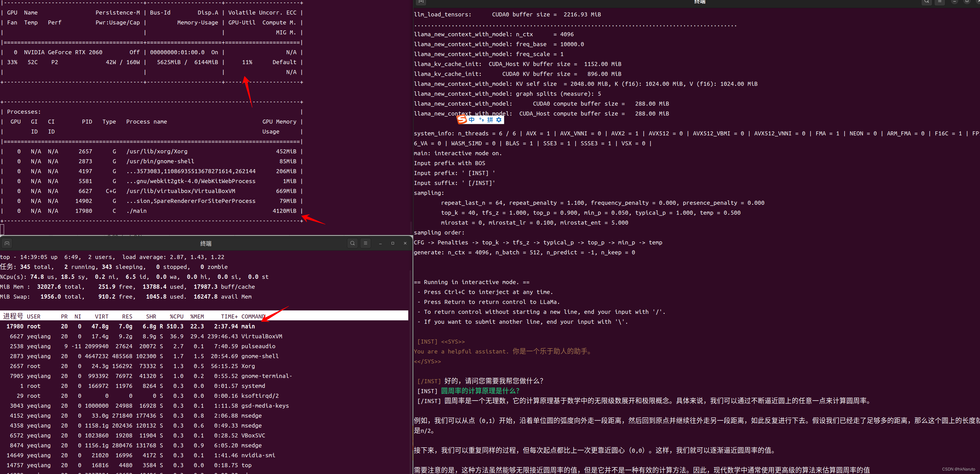Click the RES column header in top
The image size is (980, 474).
[x=127, y=316]
